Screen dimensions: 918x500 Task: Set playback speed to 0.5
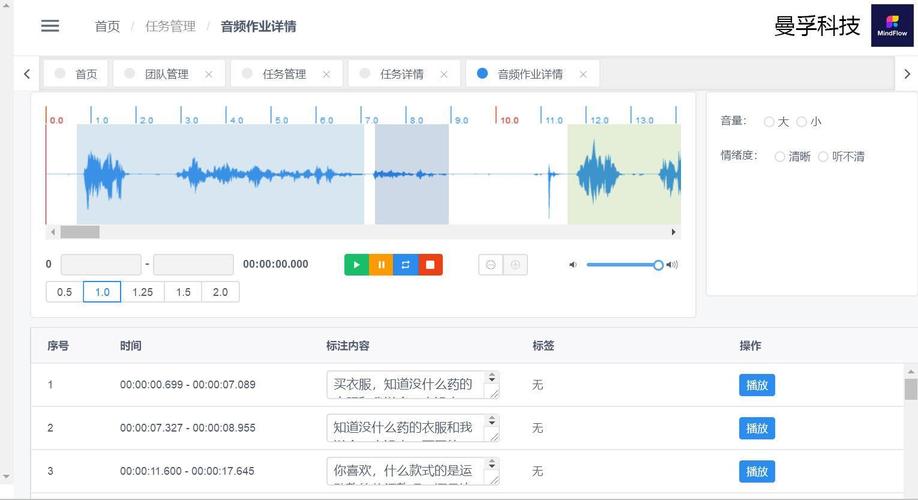pyautogui.click(x=64, y=292)
